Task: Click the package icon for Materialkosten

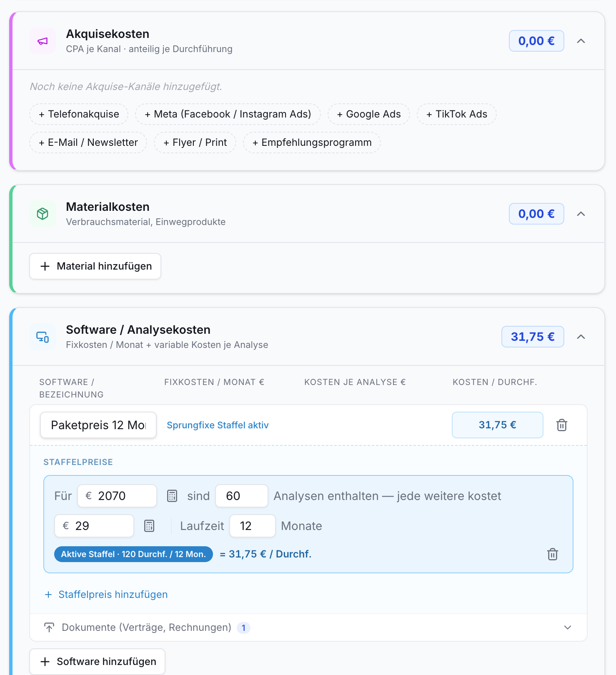Action: pos(43,214)
